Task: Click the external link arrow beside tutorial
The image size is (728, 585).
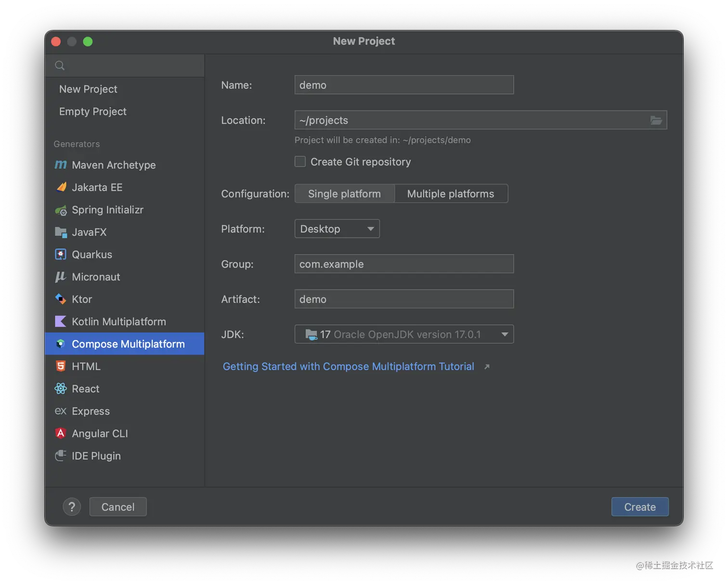Action: pyautogui.click(x=487, y=367)
